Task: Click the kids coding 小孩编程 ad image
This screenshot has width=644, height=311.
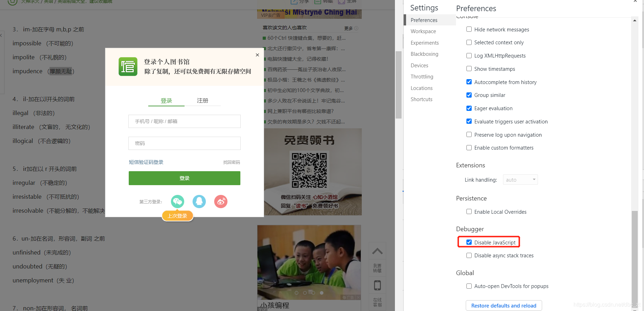Action: coord(309,262)
